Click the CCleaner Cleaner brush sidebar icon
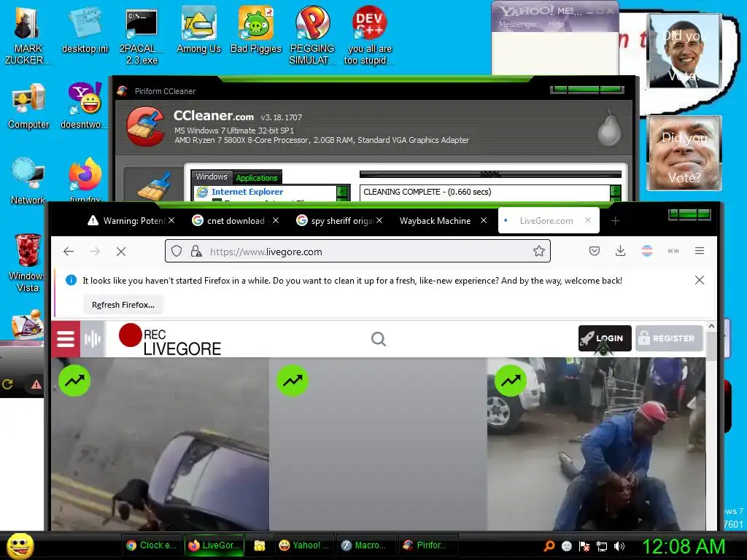Screen dimensions: 747x560 154,186
